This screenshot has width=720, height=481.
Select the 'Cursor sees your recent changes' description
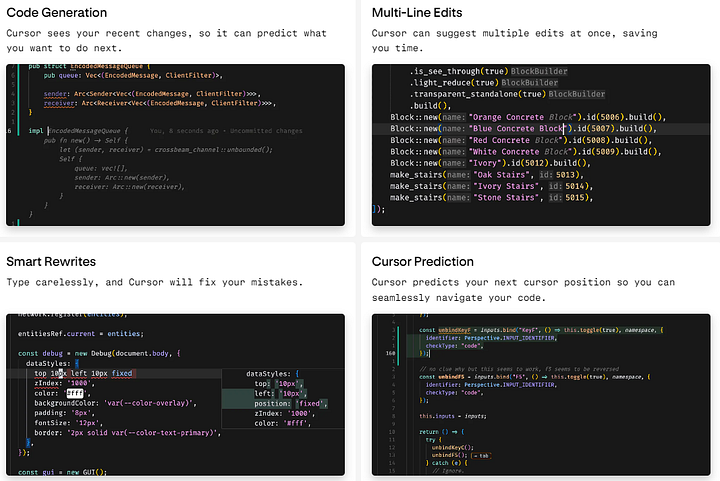(x=166, y=40)
